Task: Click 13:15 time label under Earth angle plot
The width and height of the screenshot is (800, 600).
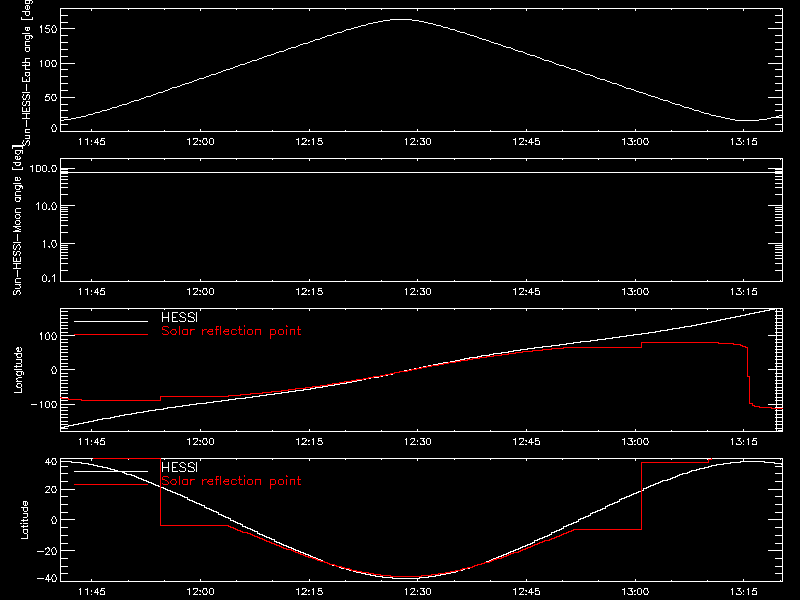Action: coord(744,142)
